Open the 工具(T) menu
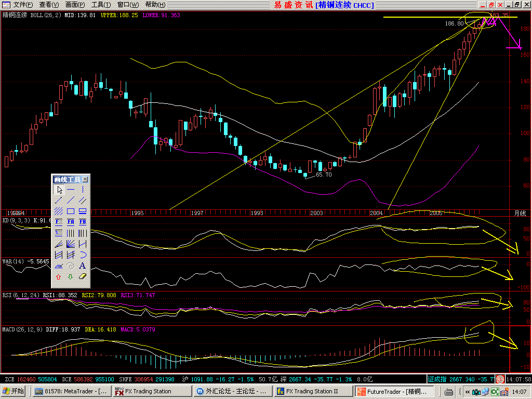Viewport: 532px width, 399px height. tap(101, 5)
